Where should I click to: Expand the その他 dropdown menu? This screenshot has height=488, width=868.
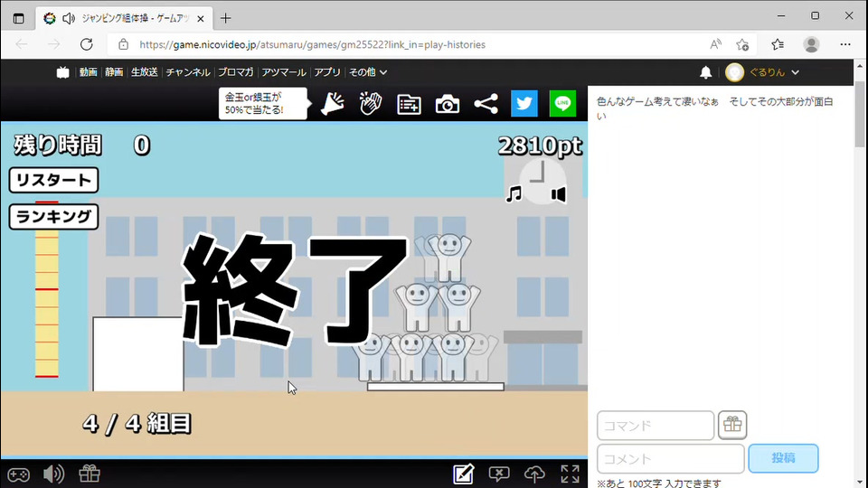click(x=368, y=72)
